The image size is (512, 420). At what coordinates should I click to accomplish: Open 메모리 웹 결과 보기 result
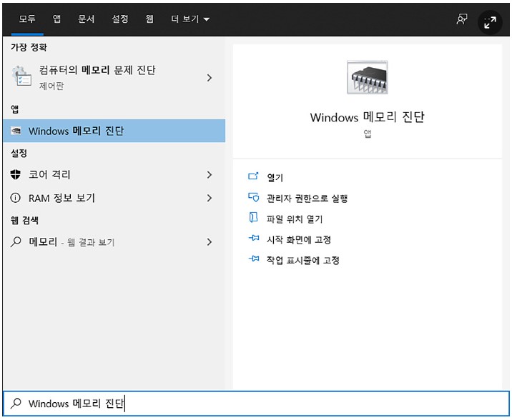click(x=114, y=242)
